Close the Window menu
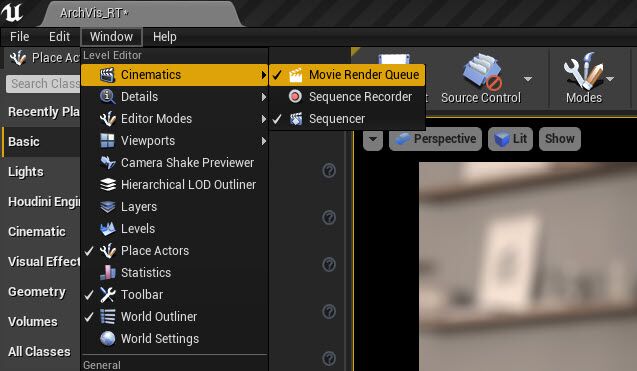This screenshot has width=637, height=371. (111, 37)
